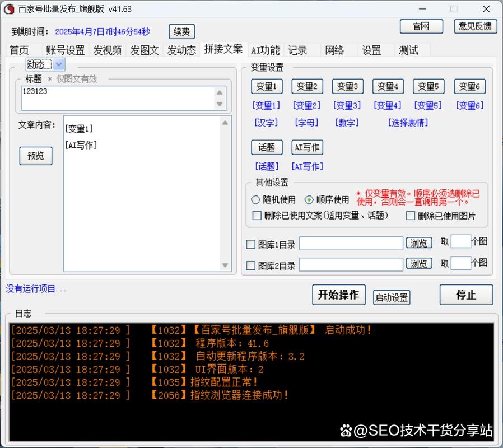Image resolution: width=503 pixels, height=448 pixels.
Task: Enable the 图库1目录 checkbox
Action: click(251, 243)
